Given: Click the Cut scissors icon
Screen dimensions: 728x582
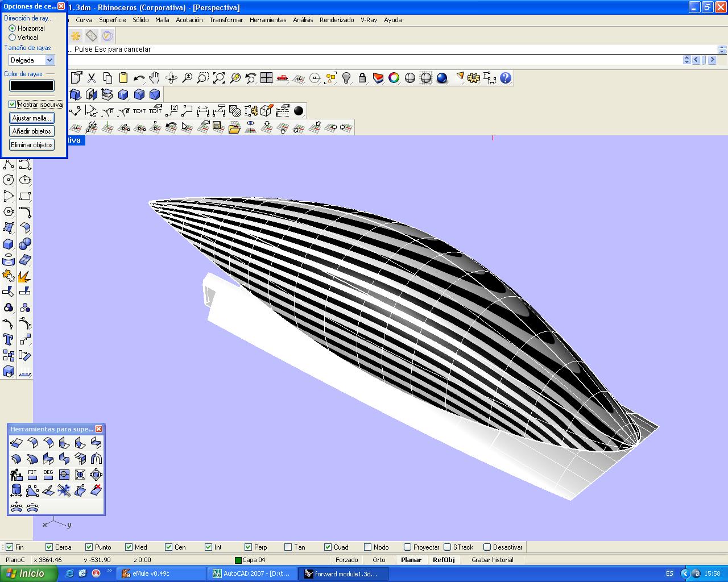Looking at the screenshot, I should click(91, 78).
